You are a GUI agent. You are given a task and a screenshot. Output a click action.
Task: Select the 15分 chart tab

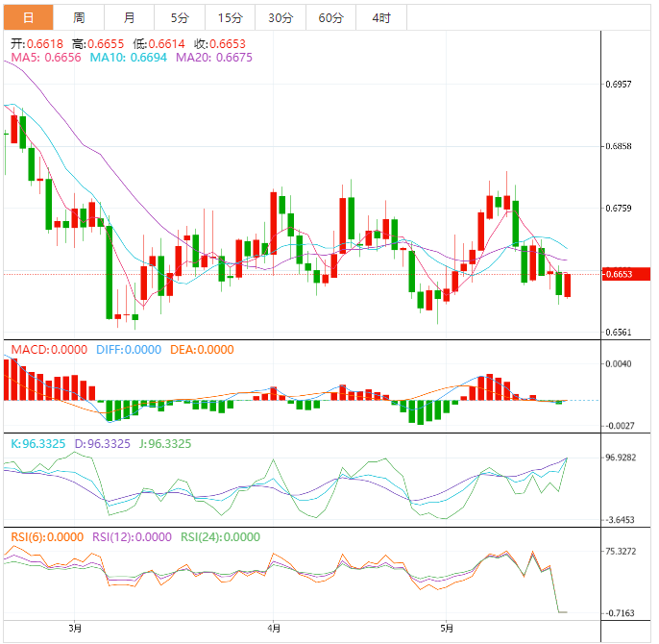(230, 17)
